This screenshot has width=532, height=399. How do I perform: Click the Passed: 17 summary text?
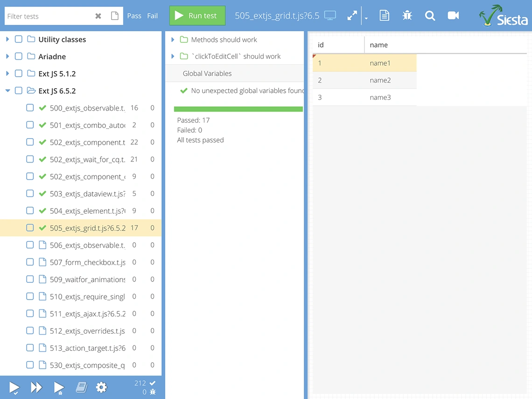click(193, 120)
